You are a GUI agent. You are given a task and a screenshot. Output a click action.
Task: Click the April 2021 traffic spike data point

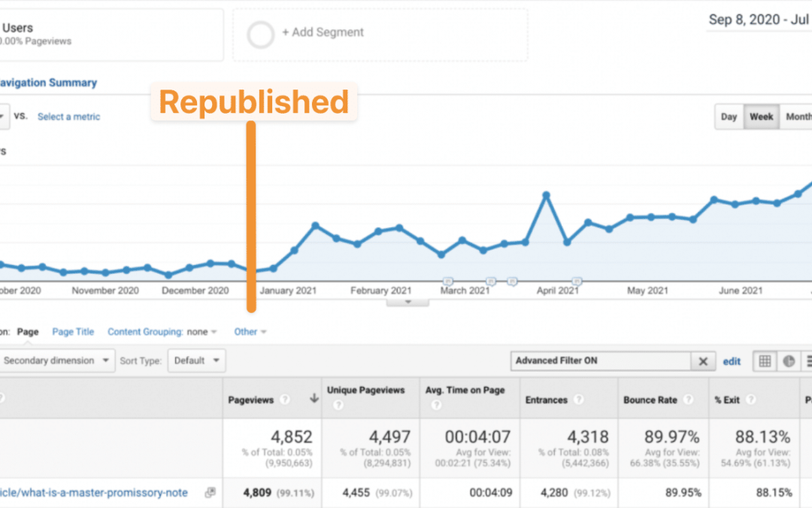click(x=547, y=195)
